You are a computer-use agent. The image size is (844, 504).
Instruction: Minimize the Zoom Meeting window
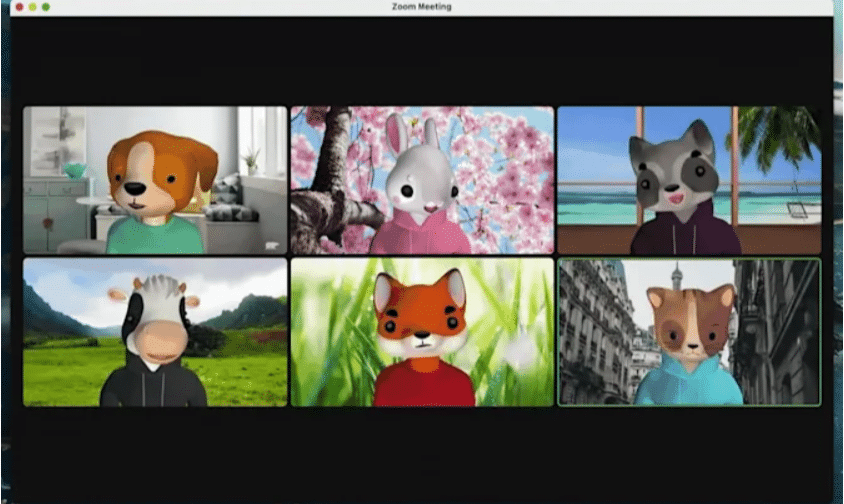pos(32,7)
